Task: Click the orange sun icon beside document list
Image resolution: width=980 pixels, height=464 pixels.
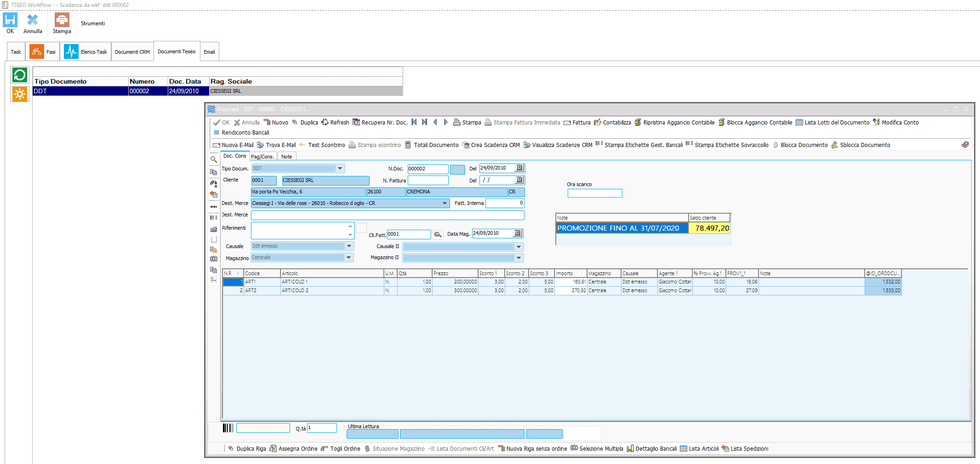Action: click(x=20, y=94)
